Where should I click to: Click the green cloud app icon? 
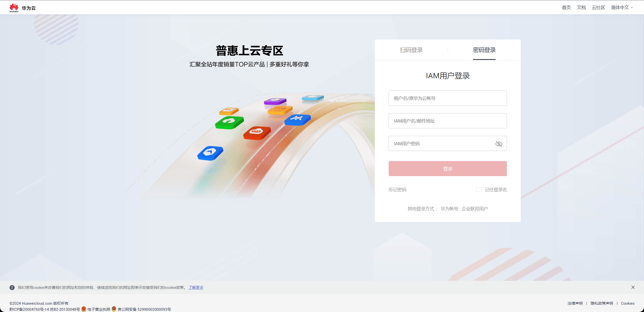(229, 122)
